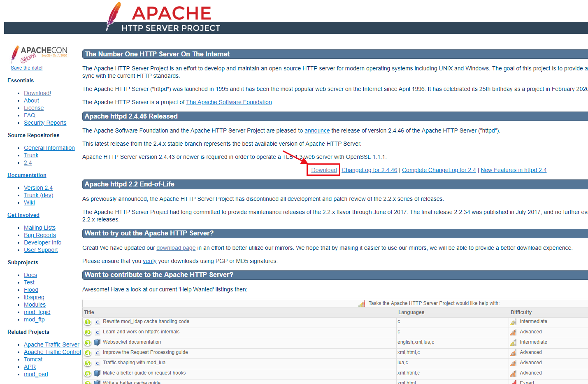Click the 'Difficulty' column header

click(x=521, y=312)
